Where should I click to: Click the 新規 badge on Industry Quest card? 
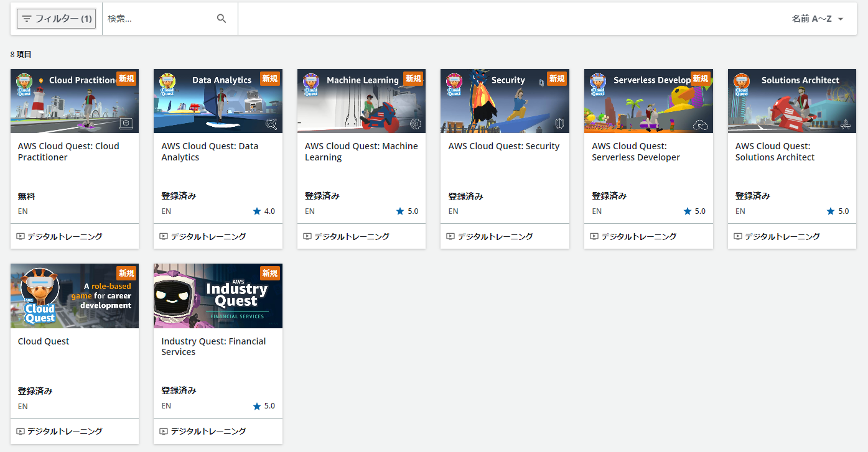pyautogui.click(x=270, y=273)
